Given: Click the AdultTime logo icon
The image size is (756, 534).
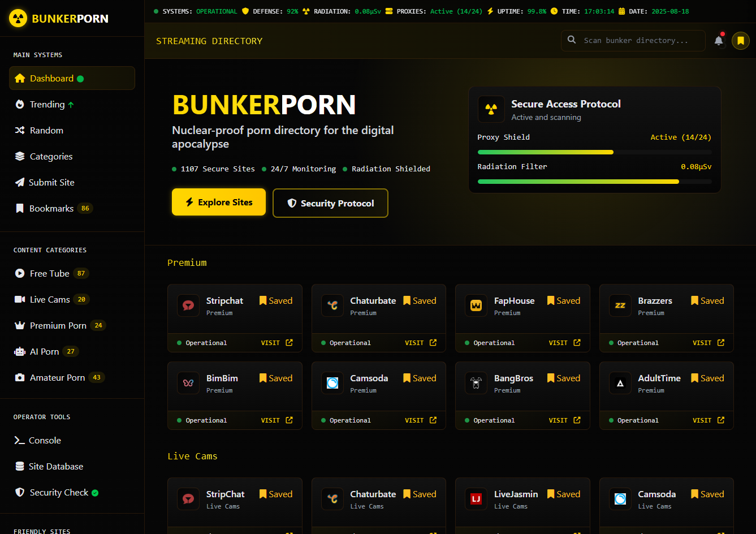Looking at the screenshot, I should tap(620, 383).
